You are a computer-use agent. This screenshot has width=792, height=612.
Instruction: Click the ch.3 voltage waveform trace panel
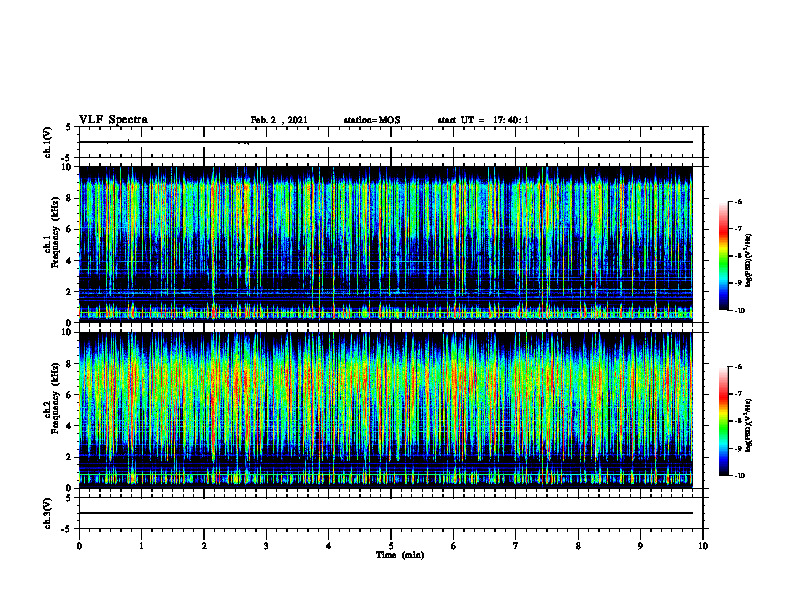pos(391,513)
